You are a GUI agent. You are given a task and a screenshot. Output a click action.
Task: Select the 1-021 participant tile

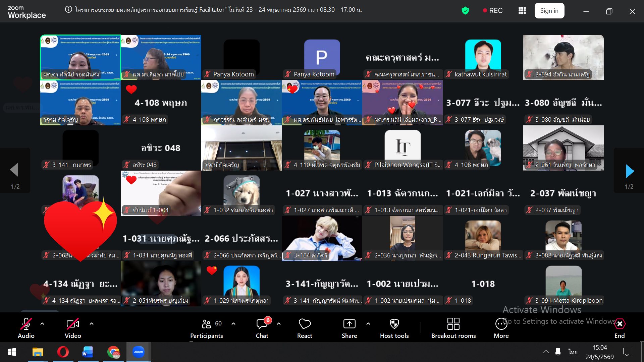pos(483,193)
